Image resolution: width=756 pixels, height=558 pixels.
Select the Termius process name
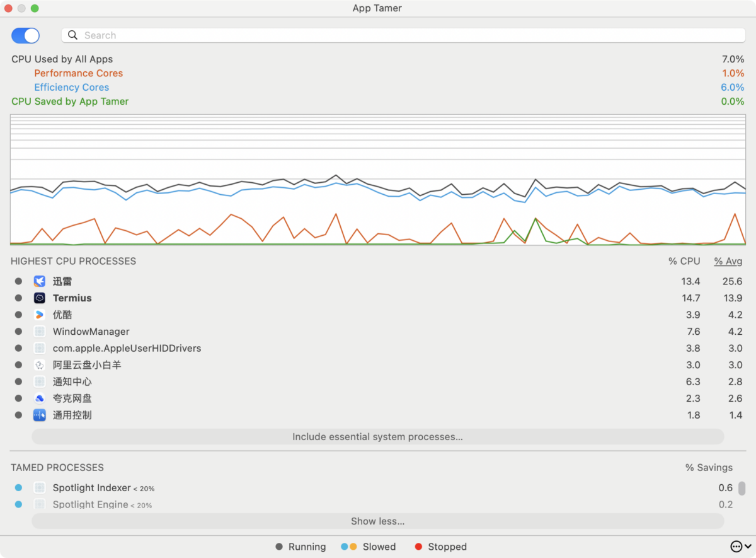point(72,298)
